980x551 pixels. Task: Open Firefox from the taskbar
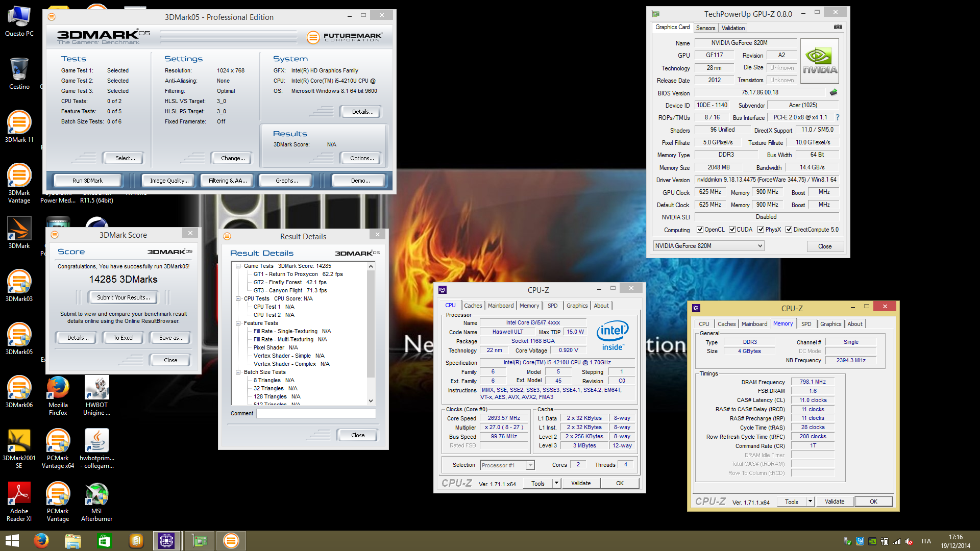(x=41, y=541)
